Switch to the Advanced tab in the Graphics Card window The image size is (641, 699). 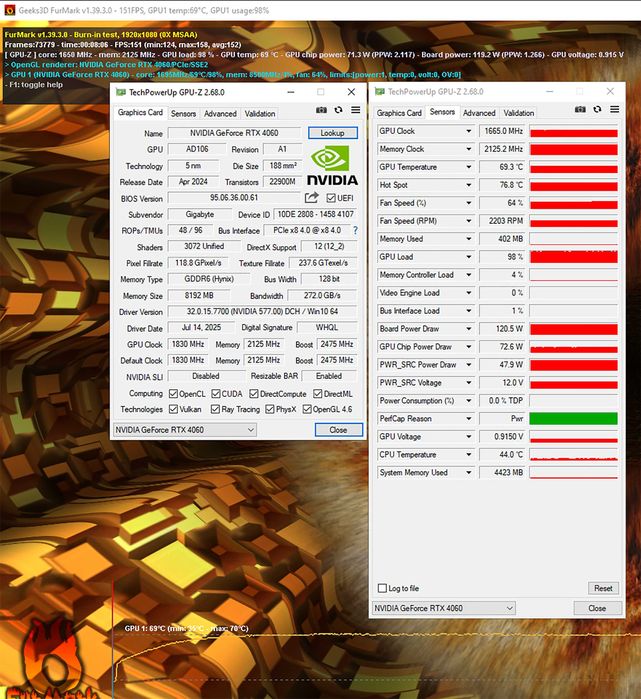pos(220,114)
